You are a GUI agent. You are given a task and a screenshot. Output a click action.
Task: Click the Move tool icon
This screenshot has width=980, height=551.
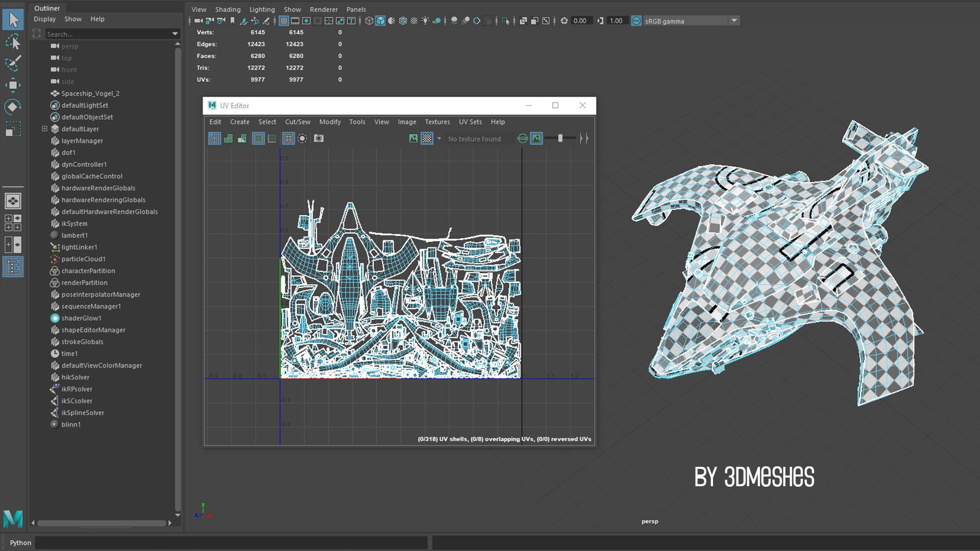point(13,85)
